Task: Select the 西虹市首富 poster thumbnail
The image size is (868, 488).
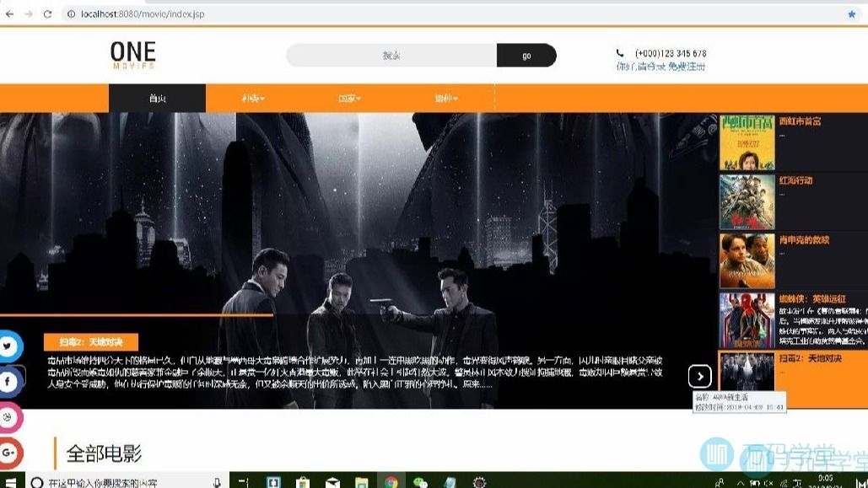Action: pyautogui.click(x=747, y=142)
